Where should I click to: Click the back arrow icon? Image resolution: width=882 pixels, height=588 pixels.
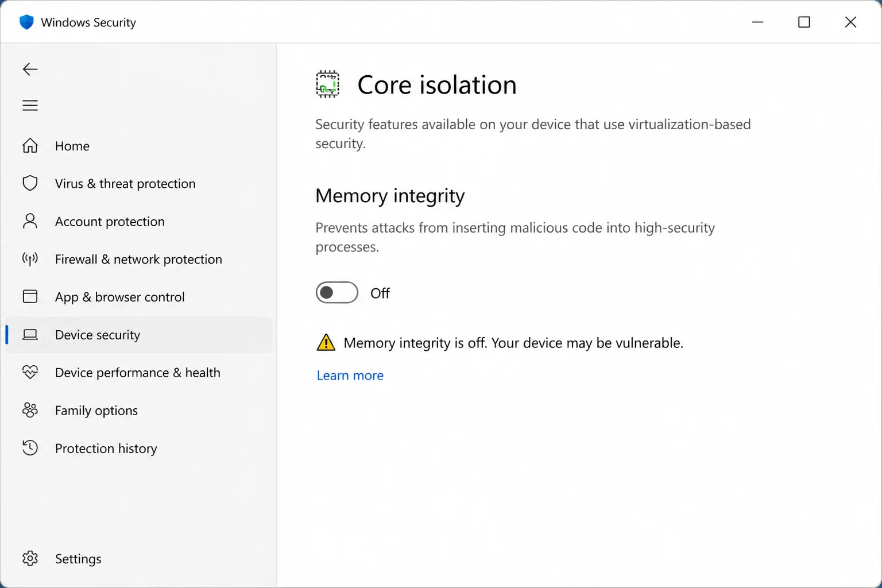click(30, 69)
